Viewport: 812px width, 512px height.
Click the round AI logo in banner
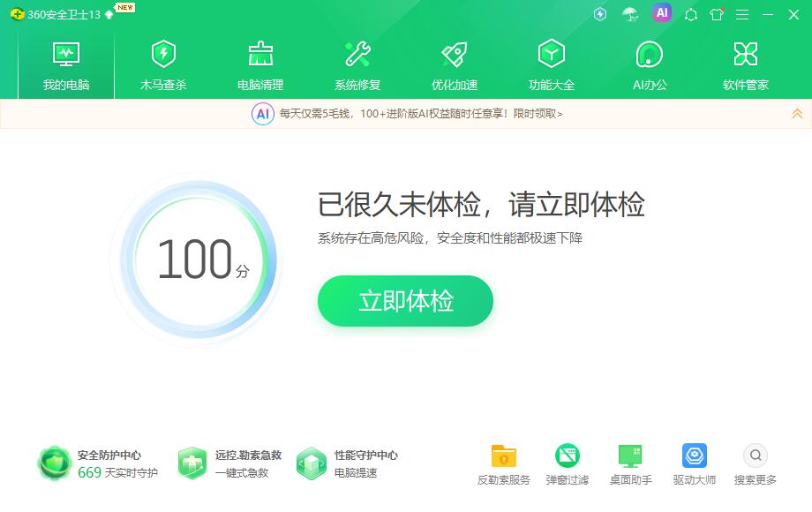[262, 113]
